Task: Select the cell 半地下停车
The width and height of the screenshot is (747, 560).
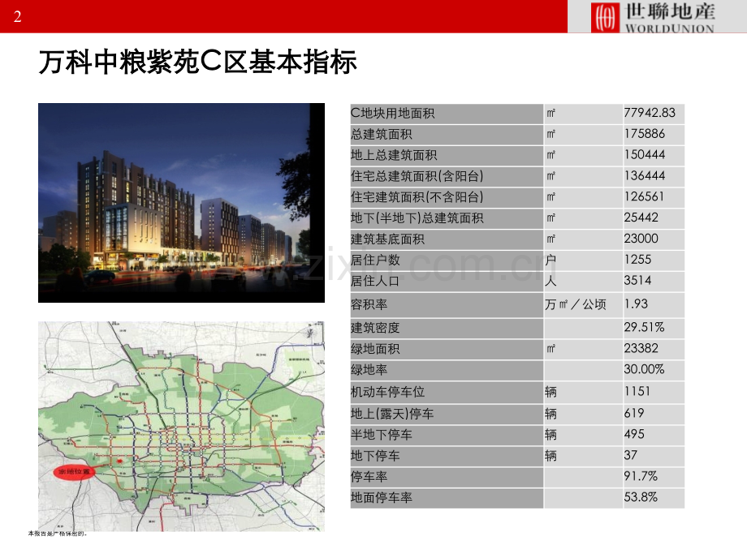Action: [x=447, y=435]
